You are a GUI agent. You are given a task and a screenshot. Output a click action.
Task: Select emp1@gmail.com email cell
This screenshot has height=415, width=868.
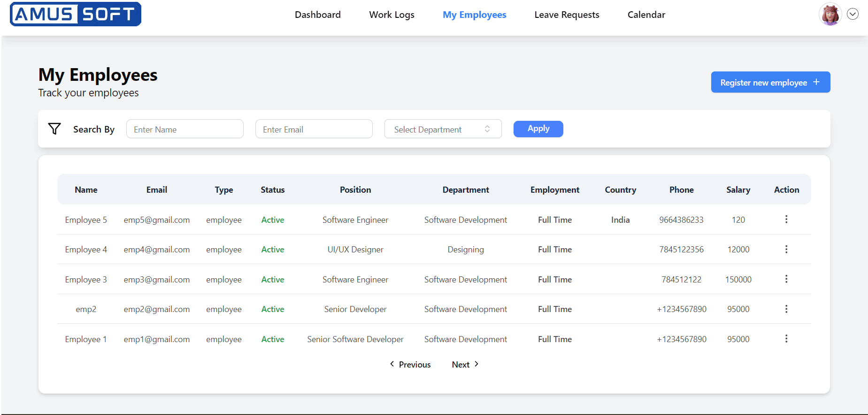(x=157, y=339)
